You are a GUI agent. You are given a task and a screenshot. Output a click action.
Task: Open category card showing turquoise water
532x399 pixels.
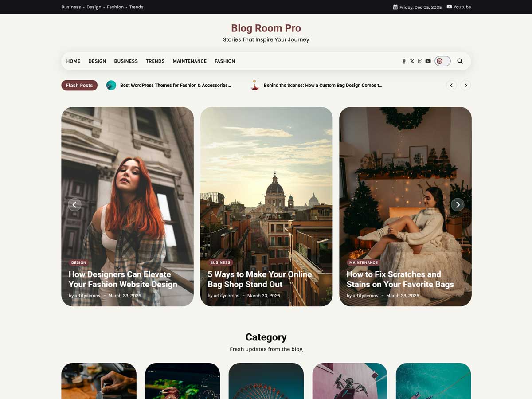pos(433,381)
